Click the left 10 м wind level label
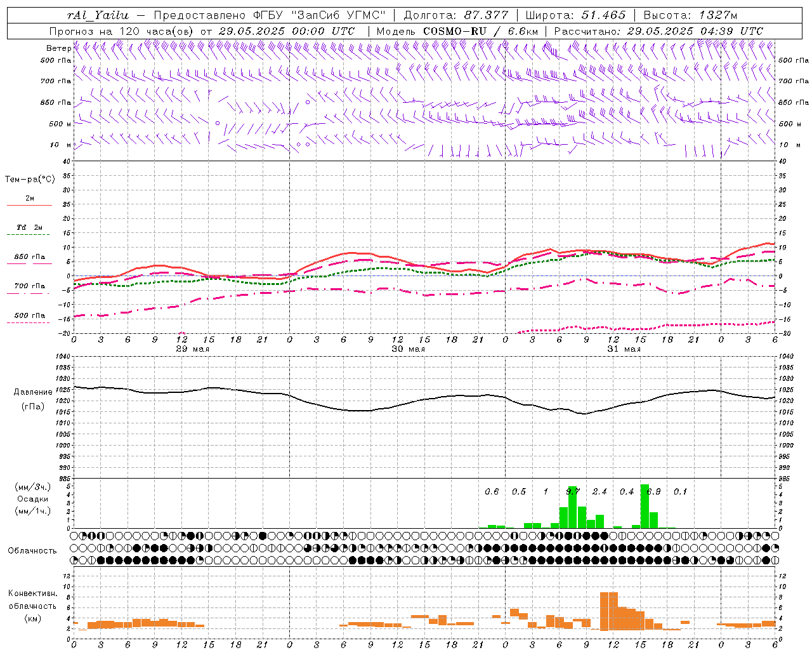812x650 pixels. 62,145
